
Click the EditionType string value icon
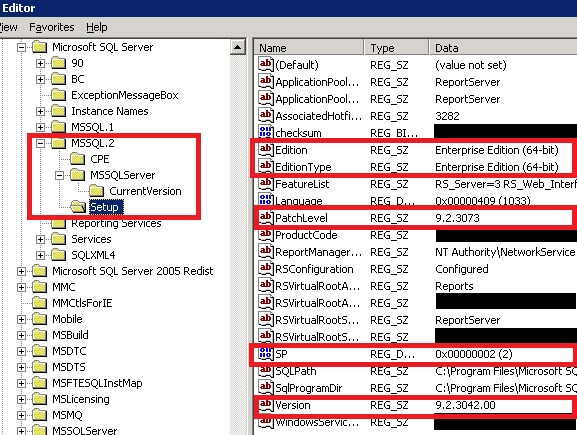266,166
